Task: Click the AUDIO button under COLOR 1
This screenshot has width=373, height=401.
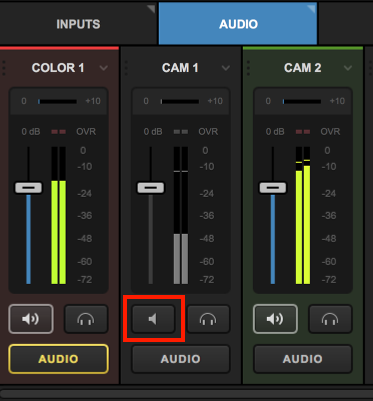Action: click(58, 359)
